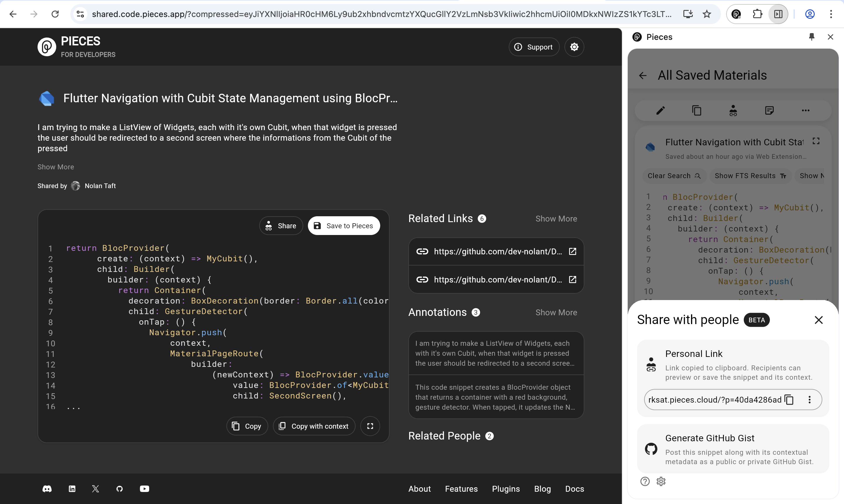Expand description with Show More

tap(56, 167)
